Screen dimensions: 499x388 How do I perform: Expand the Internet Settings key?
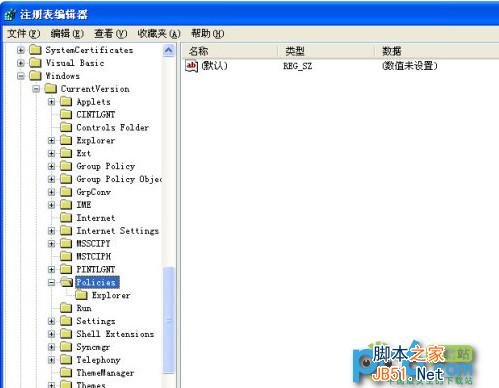[51, 231]
